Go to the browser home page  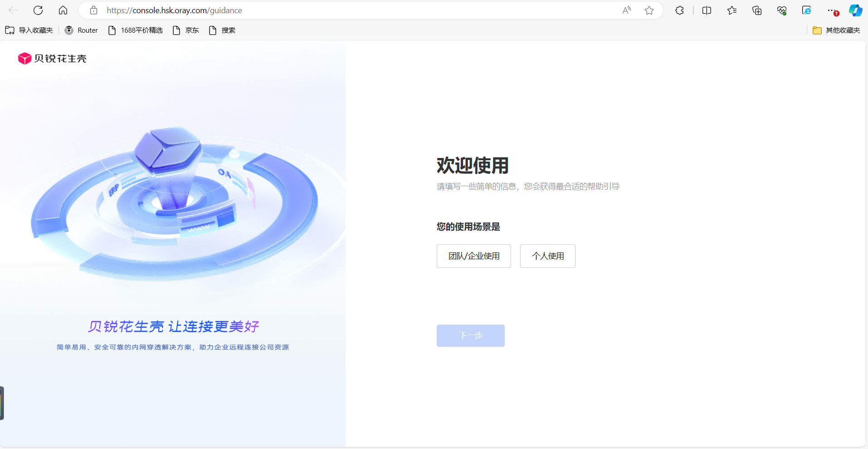63,10
